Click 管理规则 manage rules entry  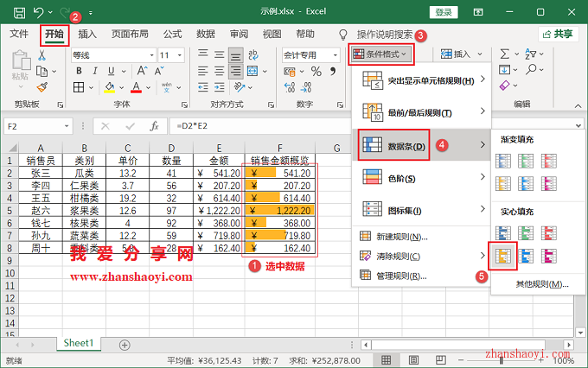coord(421,276)
